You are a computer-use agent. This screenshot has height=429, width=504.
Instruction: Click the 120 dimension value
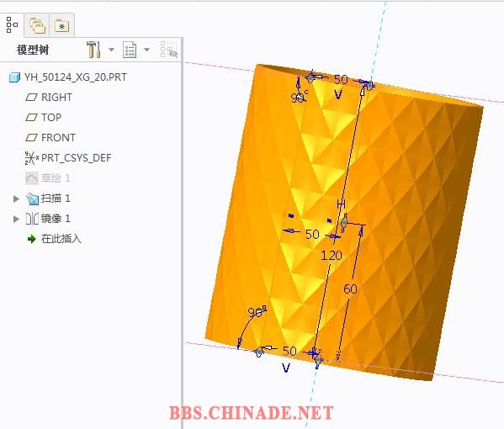(x=332, y=256)
